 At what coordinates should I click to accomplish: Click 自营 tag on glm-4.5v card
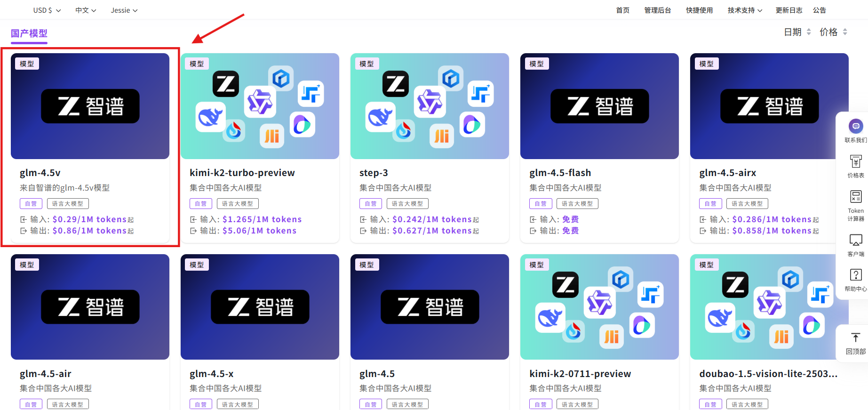(31, 204)
